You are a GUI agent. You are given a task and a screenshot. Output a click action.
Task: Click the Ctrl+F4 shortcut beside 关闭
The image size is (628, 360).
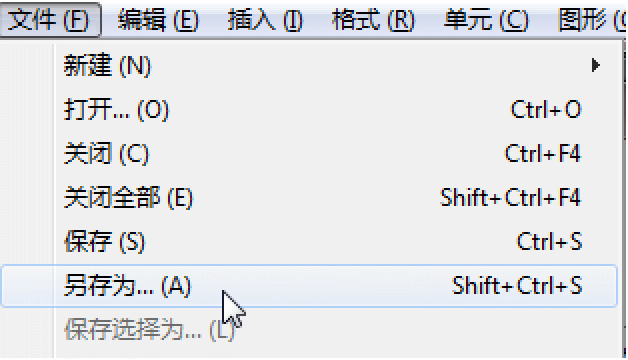543,153
